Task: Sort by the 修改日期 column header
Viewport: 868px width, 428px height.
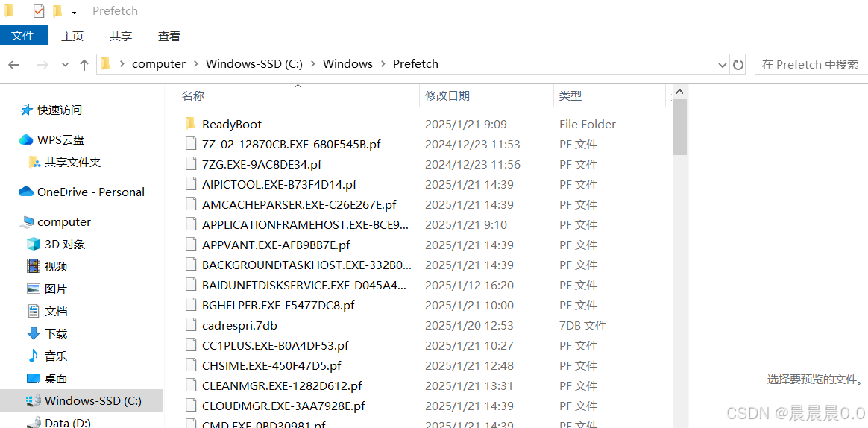Action: coord(447,95)
